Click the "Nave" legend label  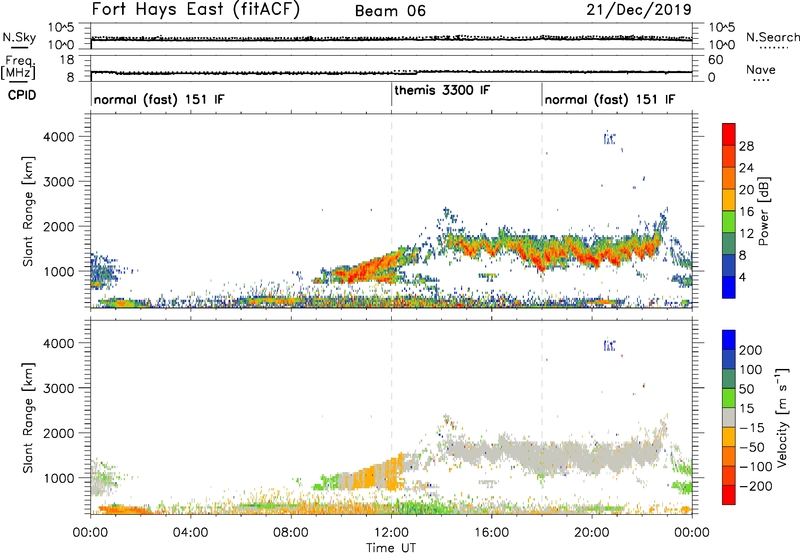760,70
